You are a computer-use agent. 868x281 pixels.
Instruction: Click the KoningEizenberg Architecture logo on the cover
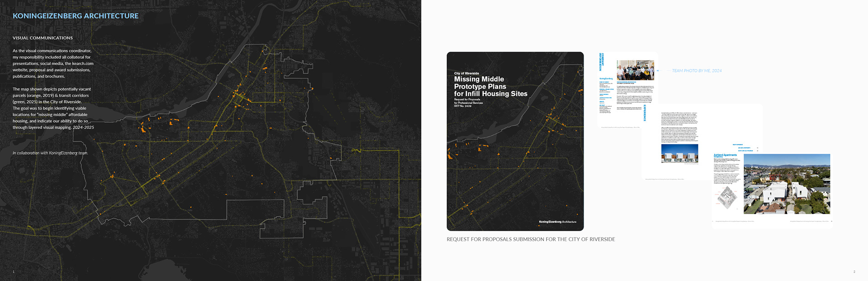coord(557,222)
